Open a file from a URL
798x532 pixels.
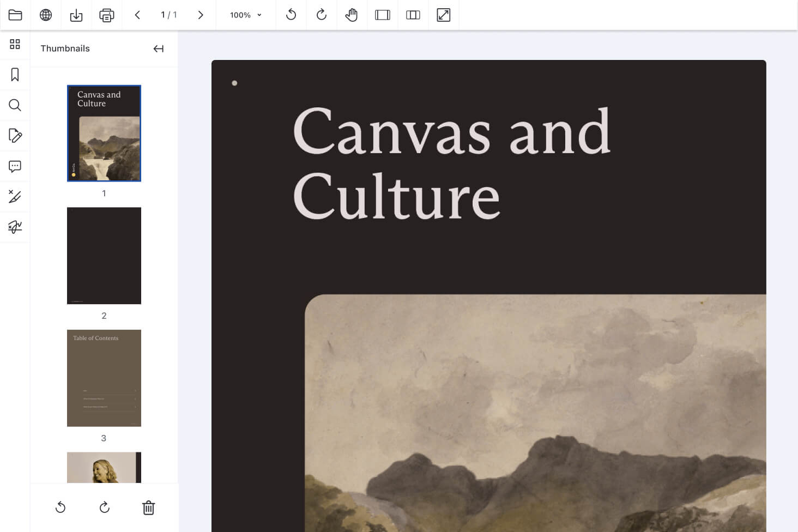click(x=46, y=15)
